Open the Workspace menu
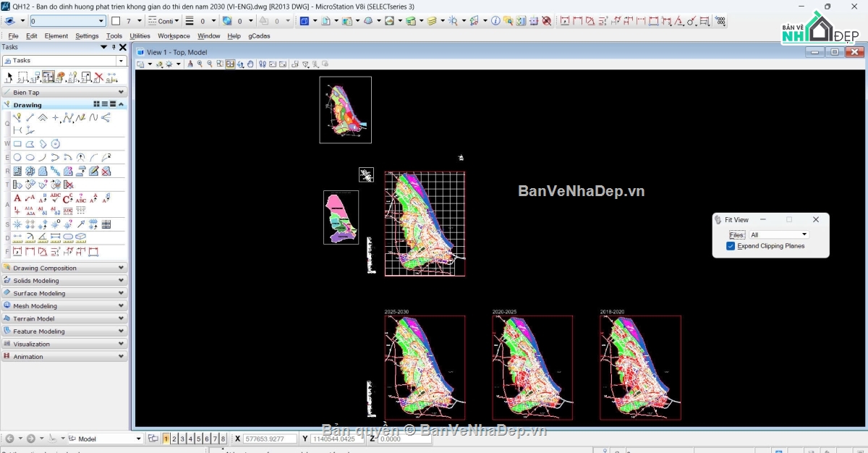Viewport: 868px width, 453px height. (174, 35)
